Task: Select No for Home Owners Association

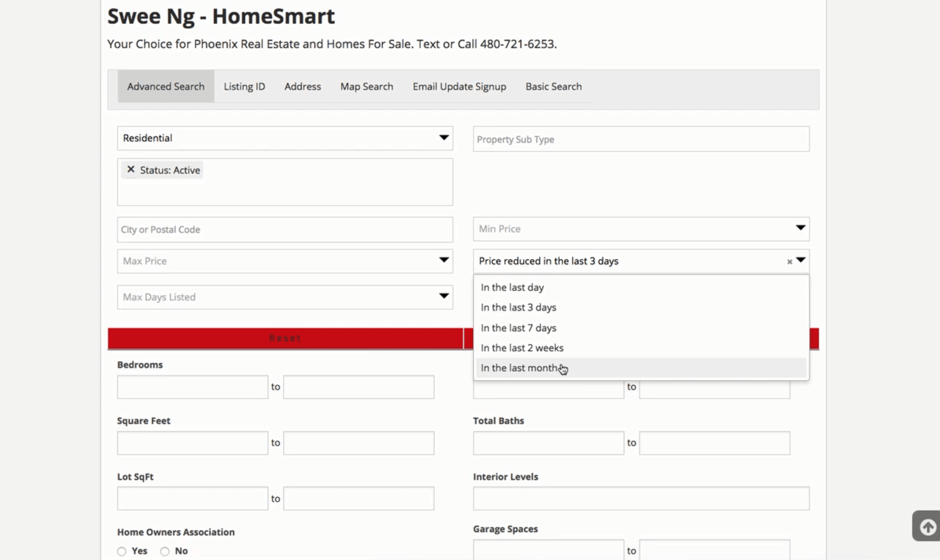Action: pyautogui.click(x=165, y=551)
